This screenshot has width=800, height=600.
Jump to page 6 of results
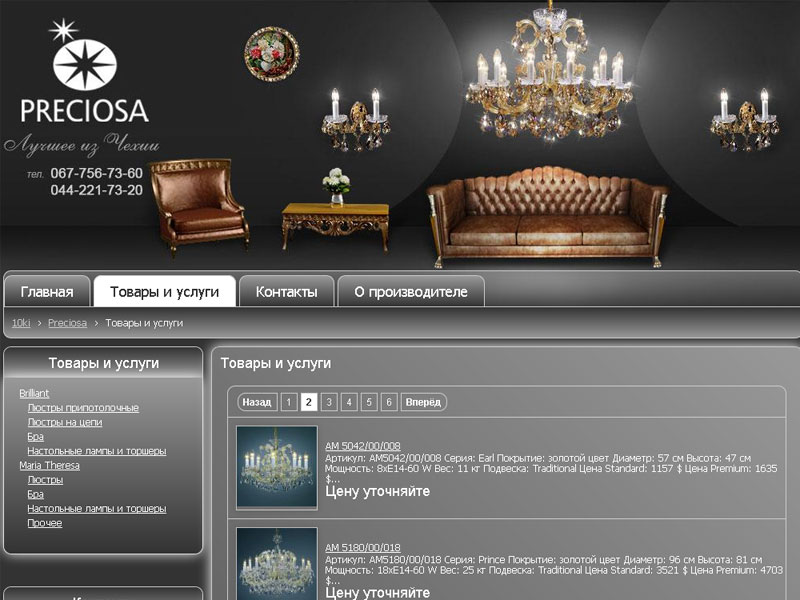(x=389, y=402)
